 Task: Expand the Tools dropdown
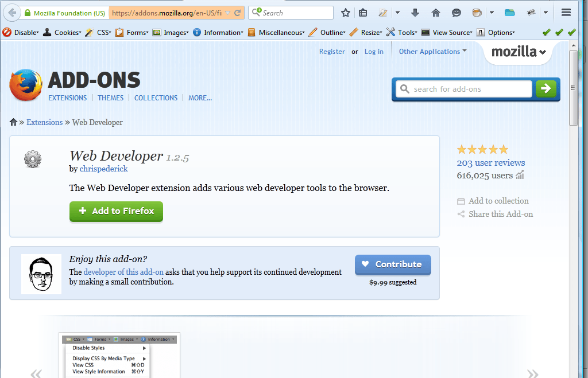tap(401, 33)
